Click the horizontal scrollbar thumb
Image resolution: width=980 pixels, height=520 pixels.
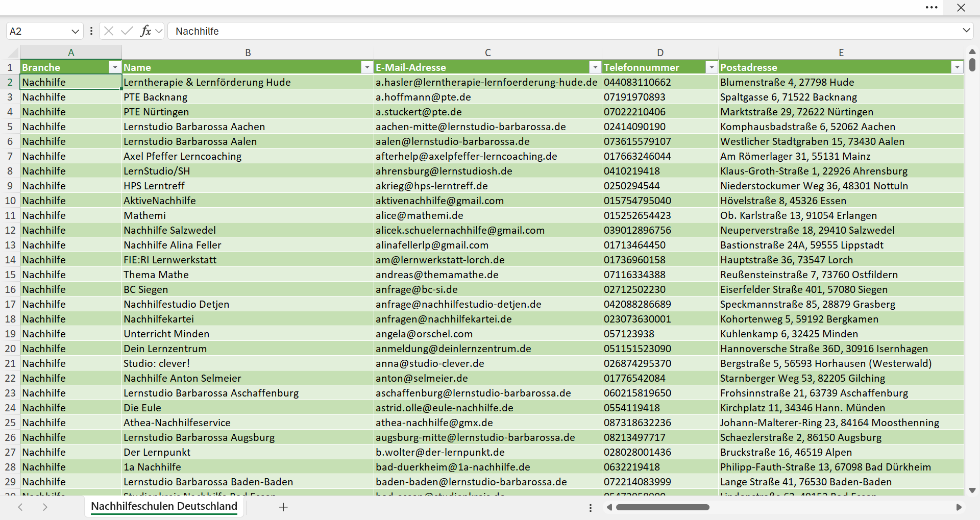663,507
